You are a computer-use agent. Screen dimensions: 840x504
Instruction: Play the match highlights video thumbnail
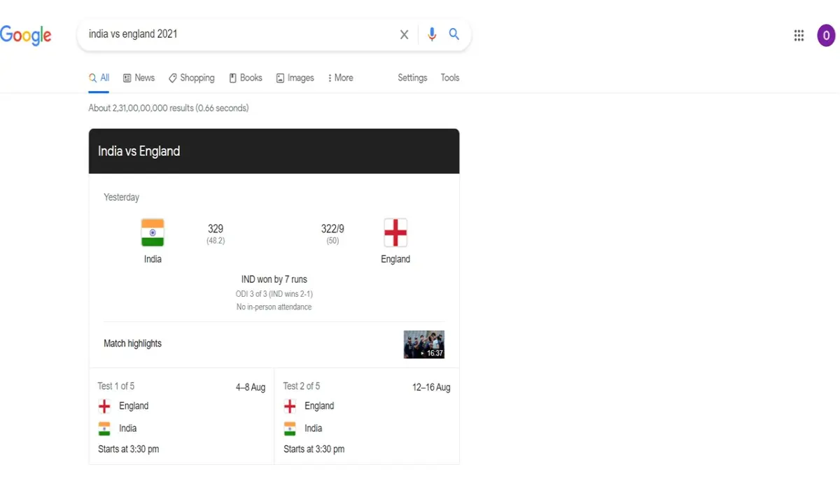424,344
